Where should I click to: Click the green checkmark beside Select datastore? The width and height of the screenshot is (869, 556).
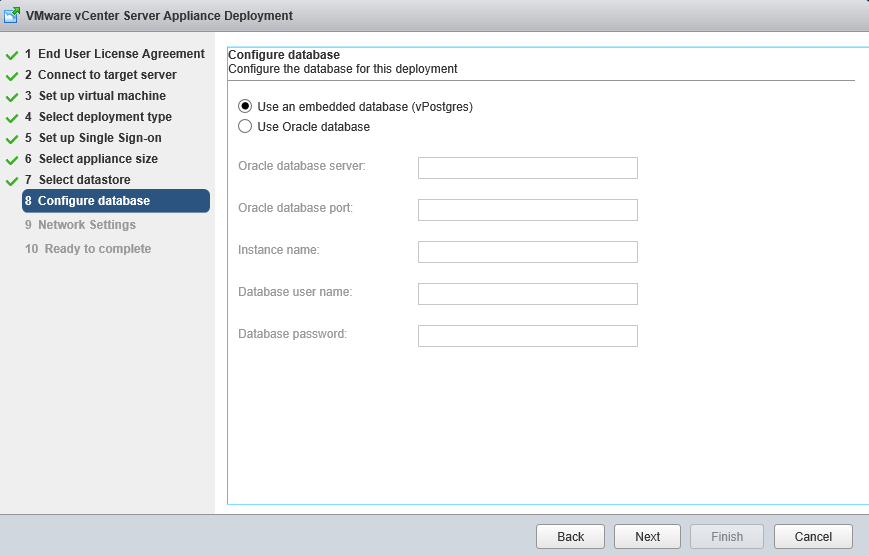click(12, 181)
